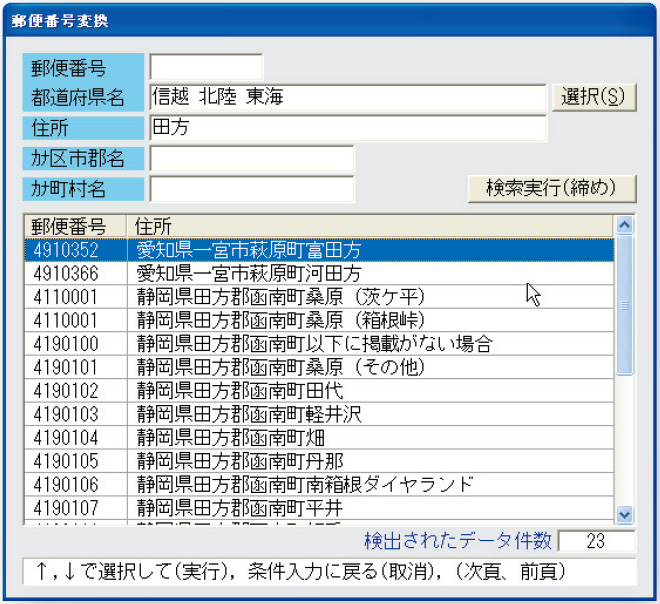The image size is (660, 604).
Task: Click the 住所 column header
Action: (x=370, y=226)
